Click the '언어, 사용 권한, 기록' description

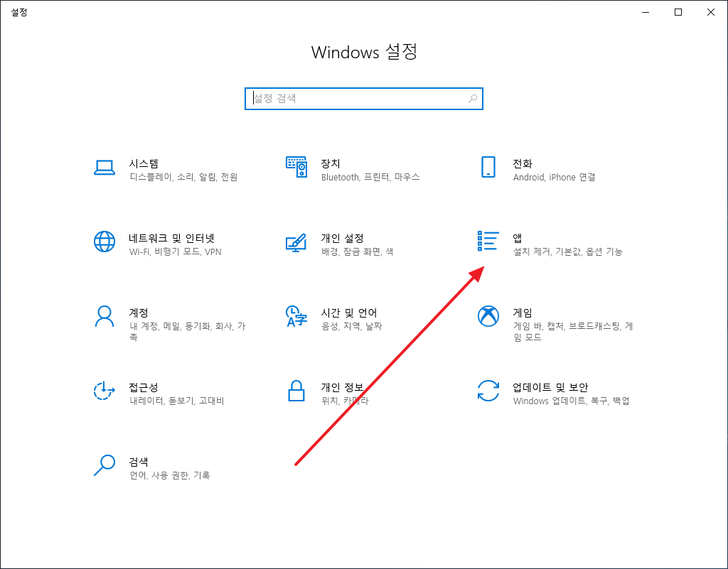click(170, 476)
